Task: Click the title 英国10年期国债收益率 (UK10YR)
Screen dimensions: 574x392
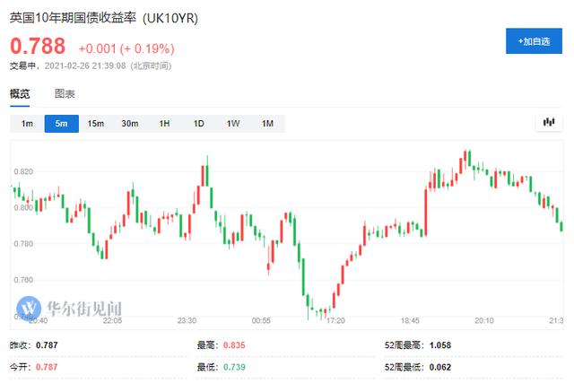Action: point(104,18)
